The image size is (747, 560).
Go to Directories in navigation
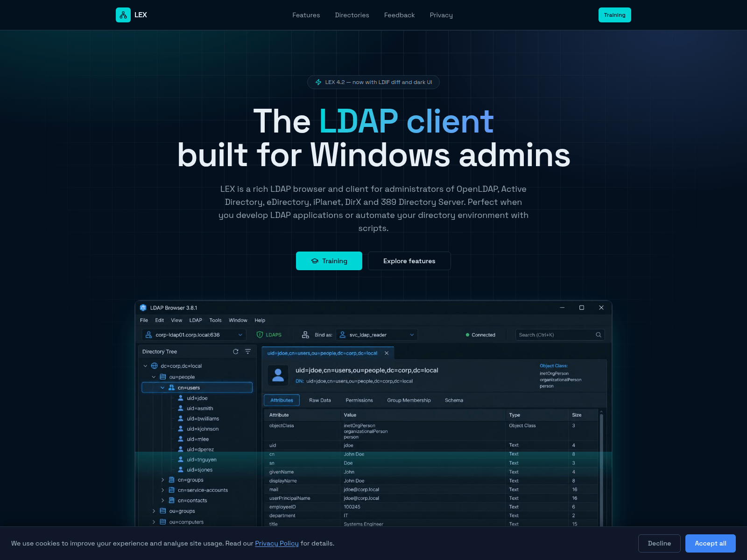(352, 15)
